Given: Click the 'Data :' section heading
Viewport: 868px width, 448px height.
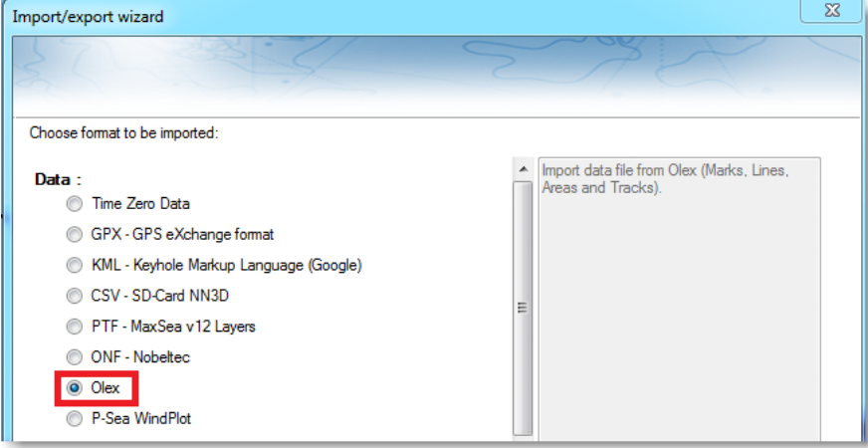Looking at the screenshot, I should point(58,179).
